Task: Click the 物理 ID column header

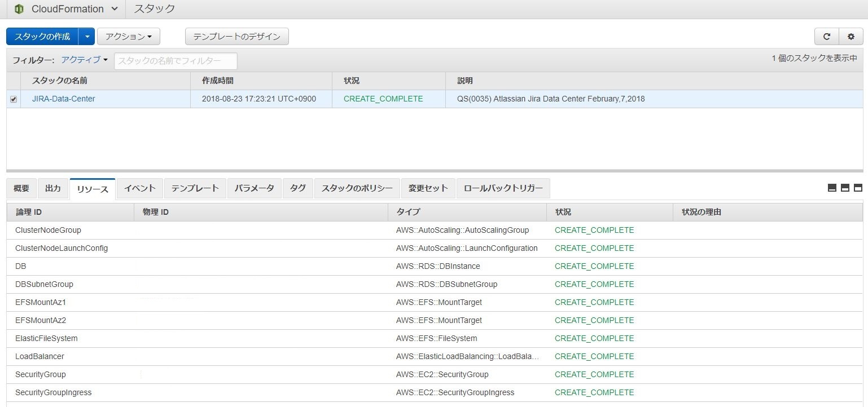Action: point(261,212)
